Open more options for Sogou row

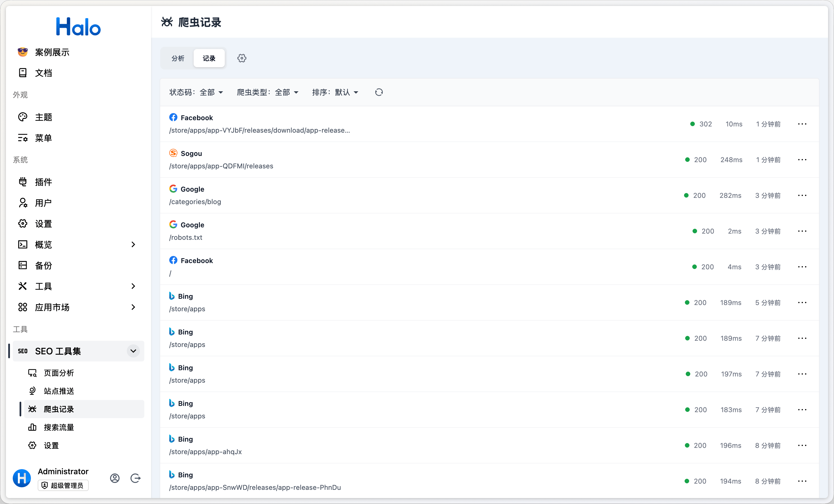(802, 160)
